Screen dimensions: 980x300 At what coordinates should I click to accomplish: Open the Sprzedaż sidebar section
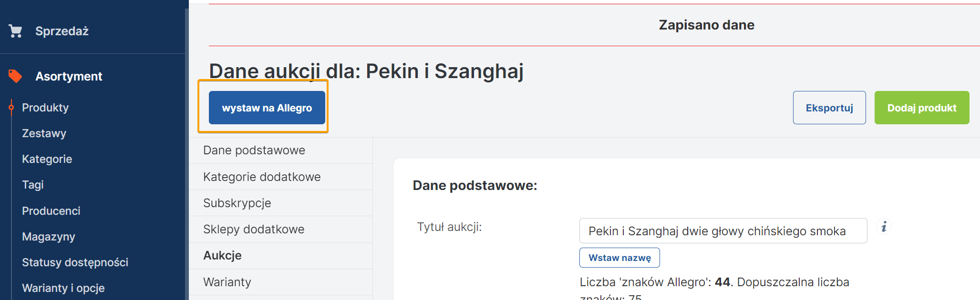click(62, 31)
